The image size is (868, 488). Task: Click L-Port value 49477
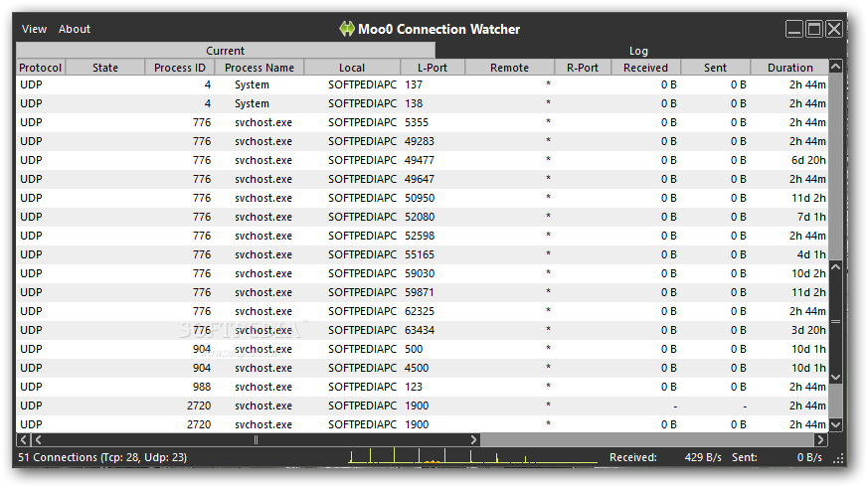(x=419, y=160)
